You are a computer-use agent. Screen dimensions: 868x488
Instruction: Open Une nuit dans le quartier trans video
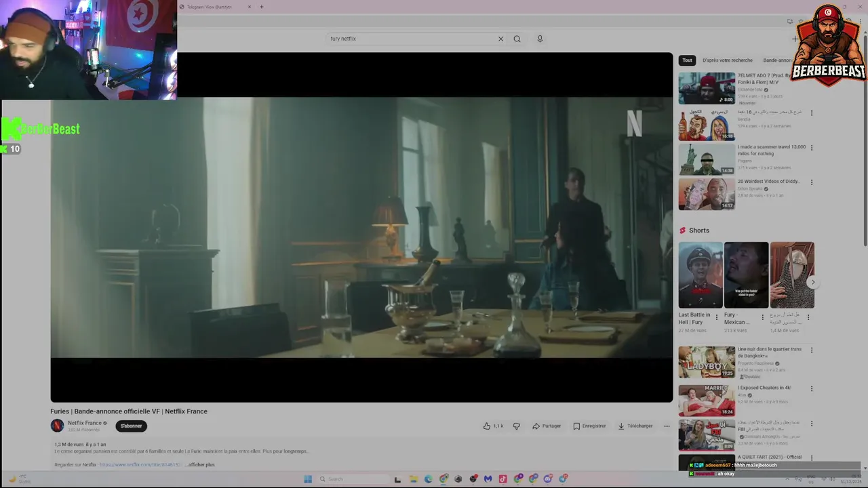(x=707, y=362)
